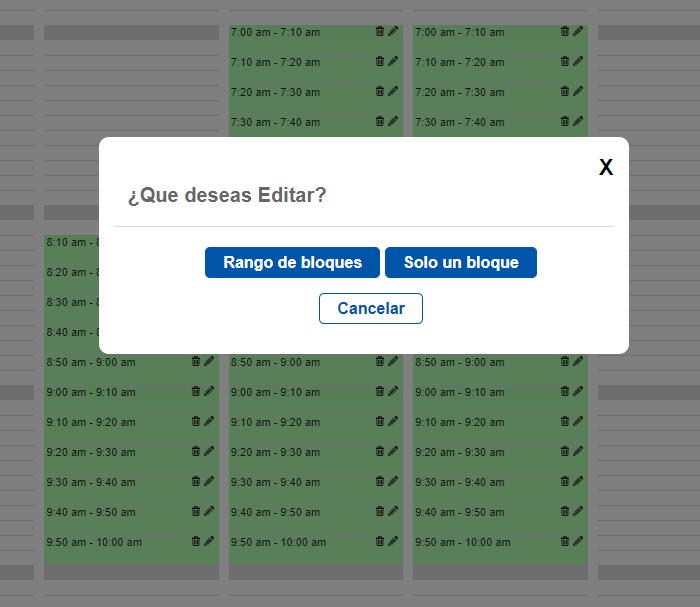700x607 pixels.
Task: Edit the 7:00 am block in right column
Action: click(x=578, y=31)
